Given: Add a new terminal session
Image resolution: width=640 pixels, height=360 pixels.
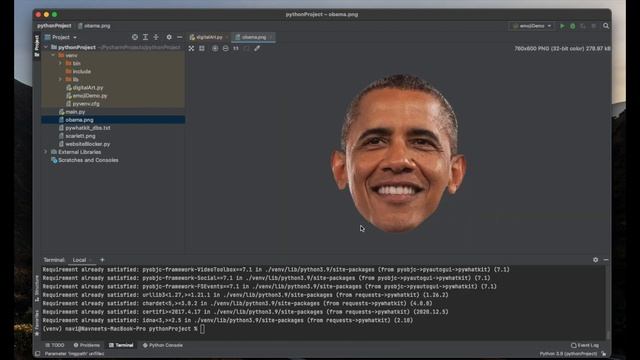Looking at the screenshot, I should pos(102,260).
